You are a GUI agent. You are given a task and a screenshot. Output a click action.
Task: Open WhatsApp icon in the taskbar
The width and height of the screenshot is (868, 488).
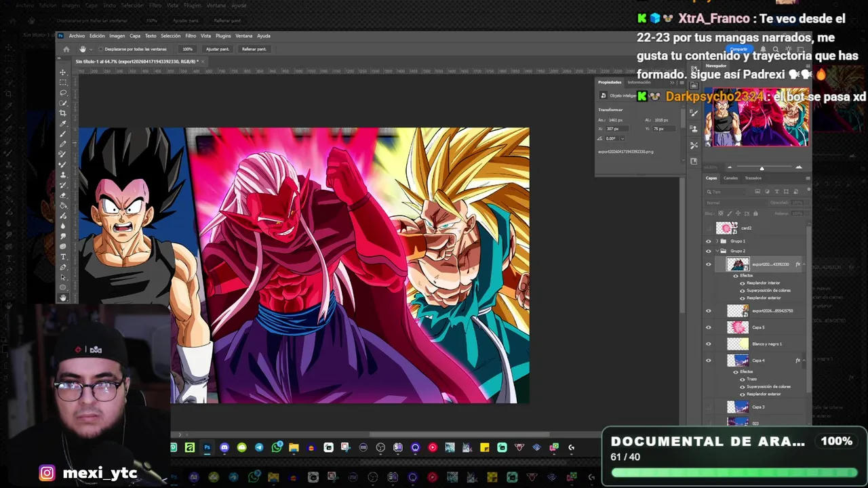pyautogui.click(x=277, y=447)
